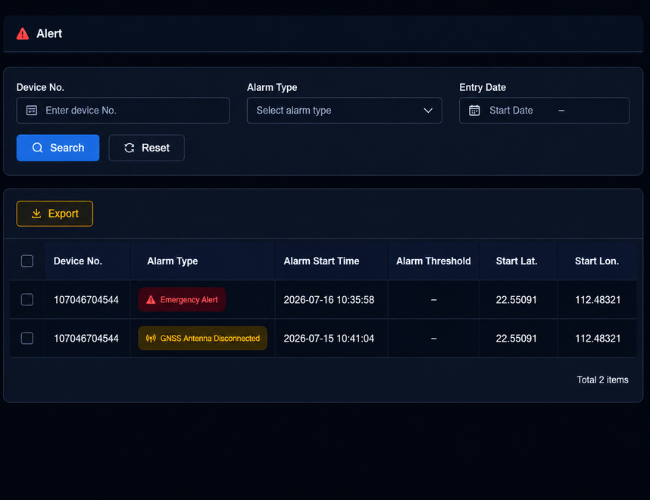Click the Start Lat. column header
The image size is (650, 500).
(x=517, y=261)
